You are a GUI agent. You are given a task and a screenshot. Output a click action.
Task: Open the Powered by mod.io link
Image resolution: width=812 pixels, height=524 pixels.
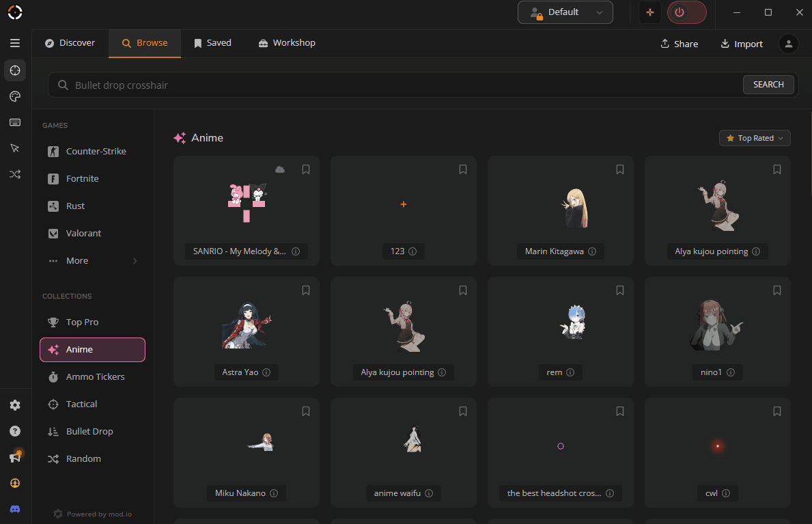pyautogui.click(x=93, y=514)
